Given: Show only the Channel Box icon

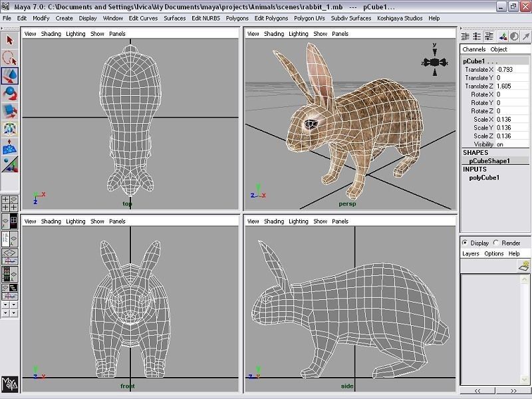Looking at the screenshot, I should (x=465, y=37).
